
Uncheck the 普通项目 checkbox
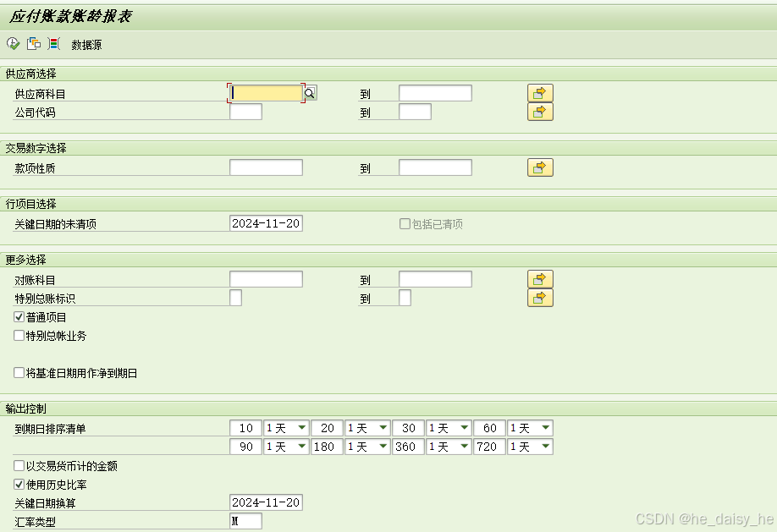(19, 317)
